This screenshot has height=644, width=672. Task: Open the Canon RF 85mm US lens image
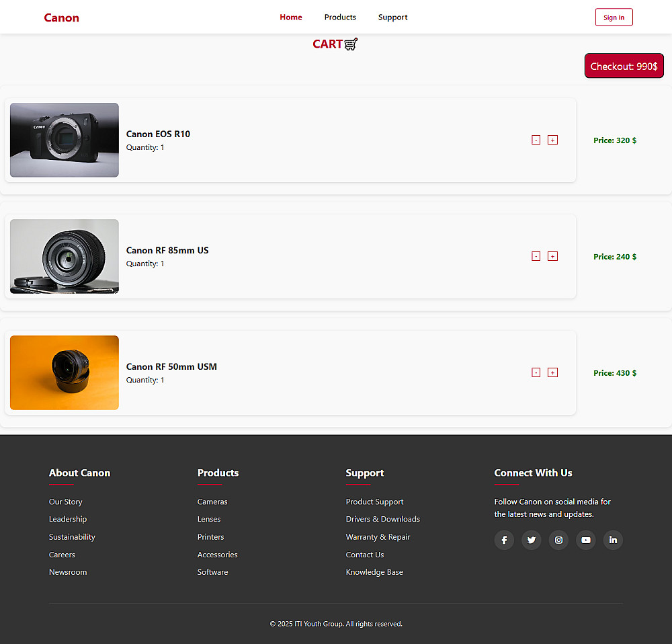click(65, 256)
